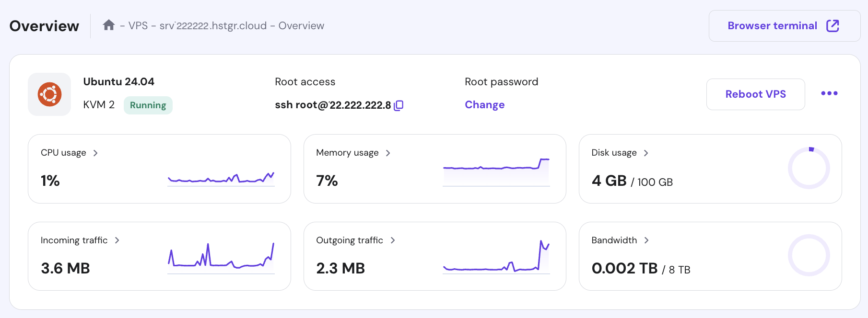Expand CPU usage details chevron
The image size is (868, 318).
(x=95, y=153)
